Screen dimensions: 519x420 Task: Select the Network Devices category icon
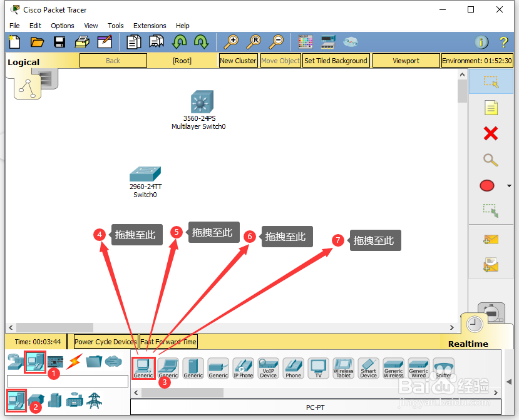coord(16,362)
